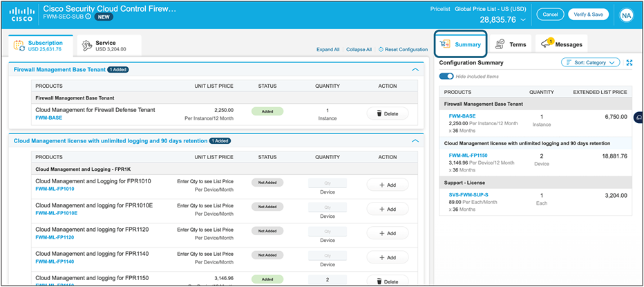Click Collapse All link

[359, 49]
